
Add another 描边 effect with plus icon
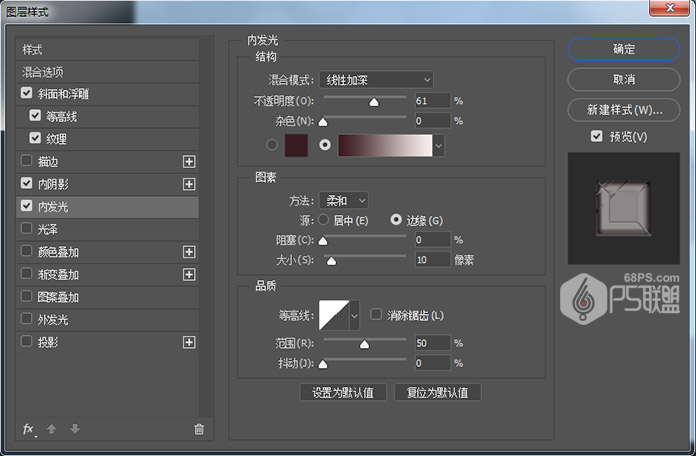(x=188, y=161)
